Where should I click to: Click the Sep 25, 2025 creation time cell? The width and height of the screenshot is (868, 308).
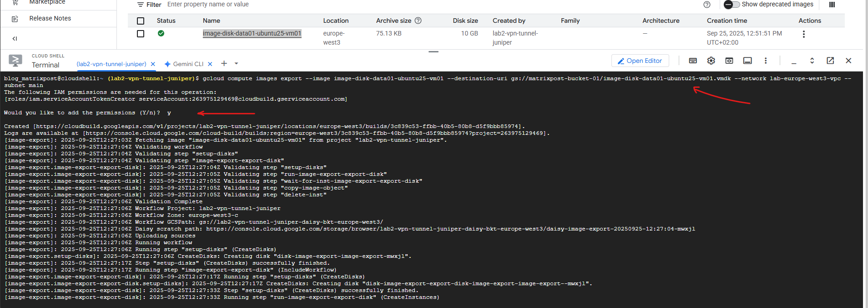744,38
